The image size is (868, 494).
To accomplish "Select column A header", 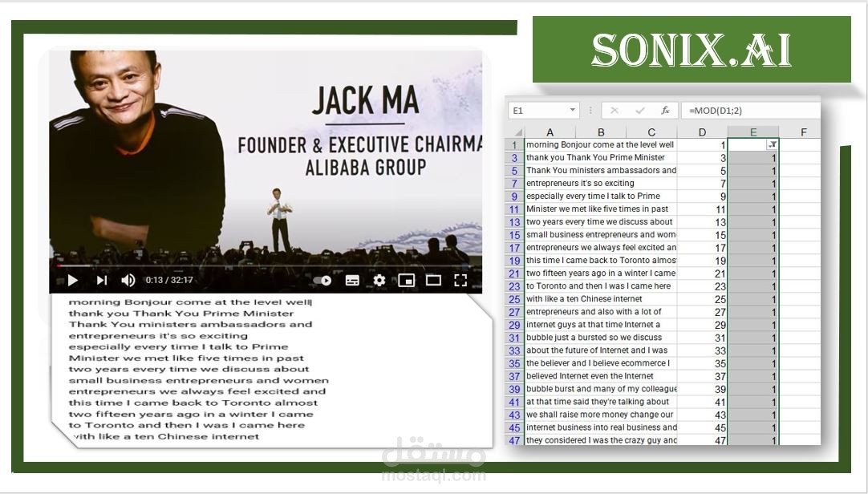I will pos(550,132).
